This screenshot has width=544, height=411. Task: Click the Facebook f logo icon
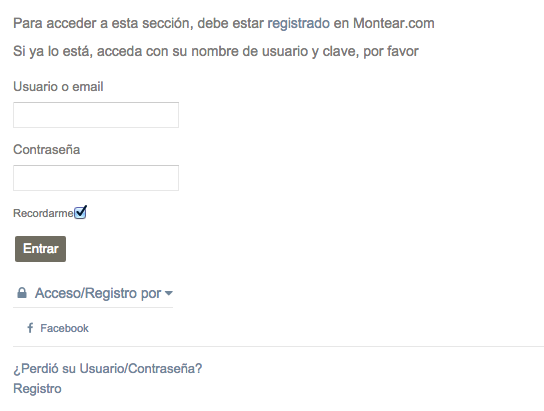[30, 328]
